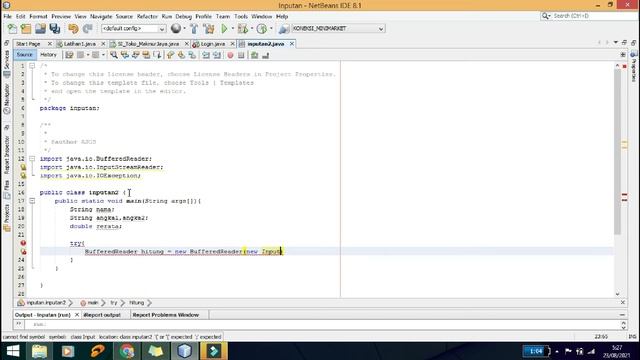Image resolution: width=640 pixels, height=360 pixels.
Task: Open the Tools menu
Action: tap(241, 16)
